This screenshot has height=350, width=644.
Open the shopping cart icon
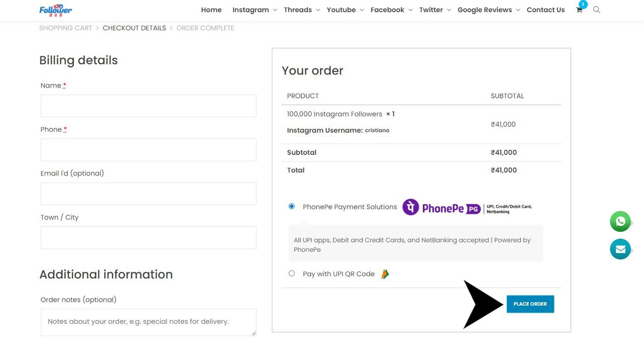(x=579, y=10)
